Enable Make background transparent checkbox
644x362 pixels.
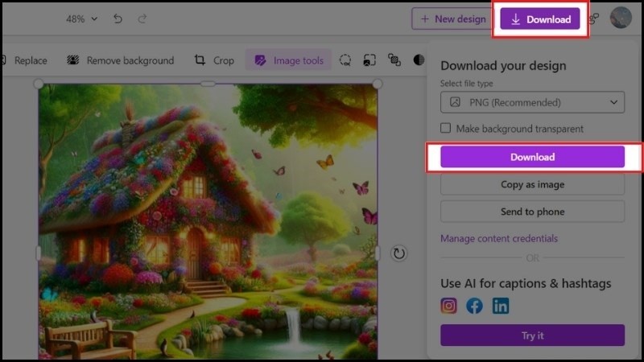[x=445, y=129]
